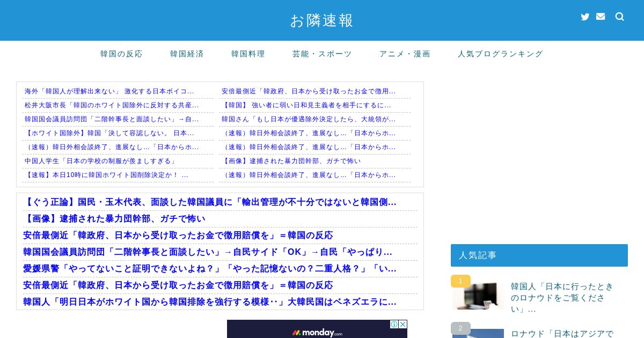Viewport: 644px width, 338px height.
Task: Click the monday.com advertisement banner
Action: pos(317,329)
